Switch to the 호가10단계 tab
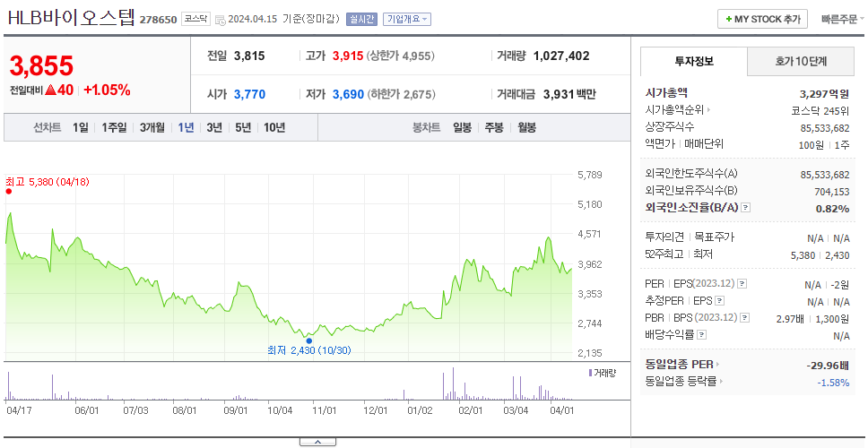Viewport: 868px width, 448px height. 801,62
